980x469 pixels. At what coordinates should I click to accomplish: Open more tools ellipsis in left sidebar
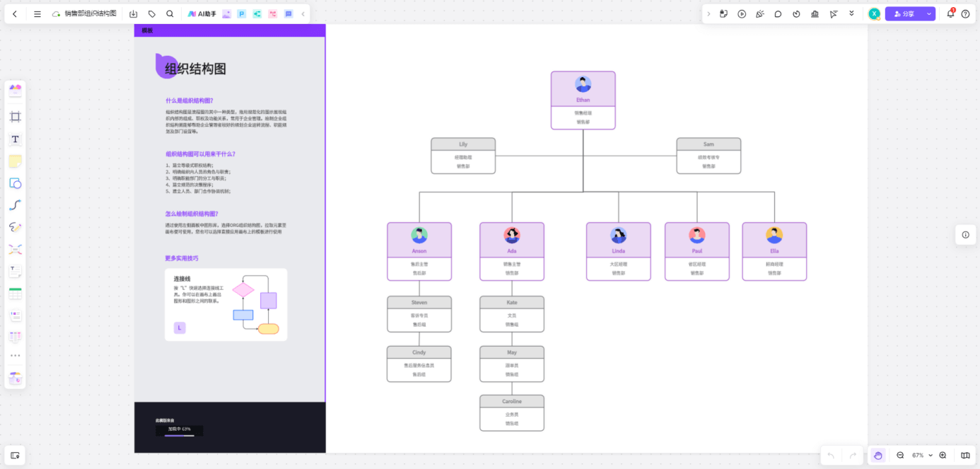click(15, 356)
